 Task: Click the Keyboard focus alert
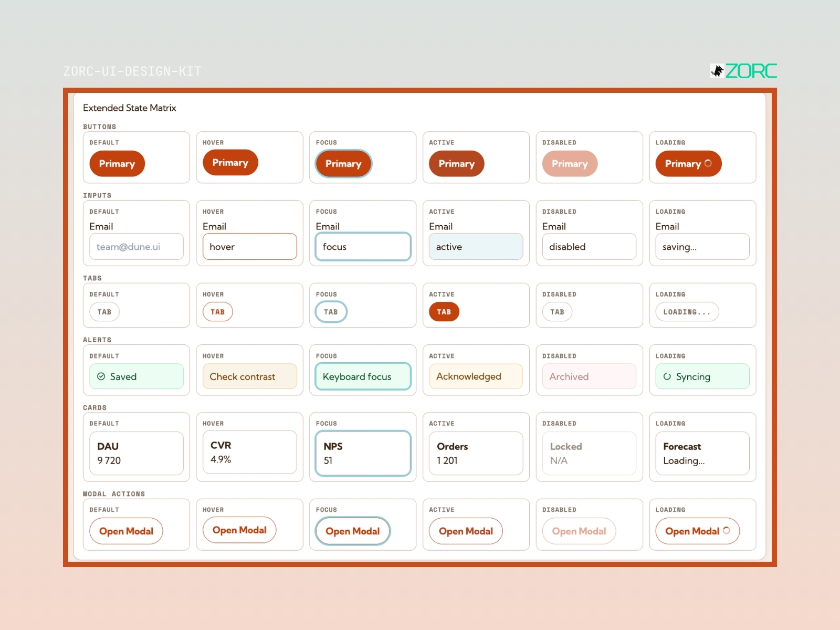(363, 376)
